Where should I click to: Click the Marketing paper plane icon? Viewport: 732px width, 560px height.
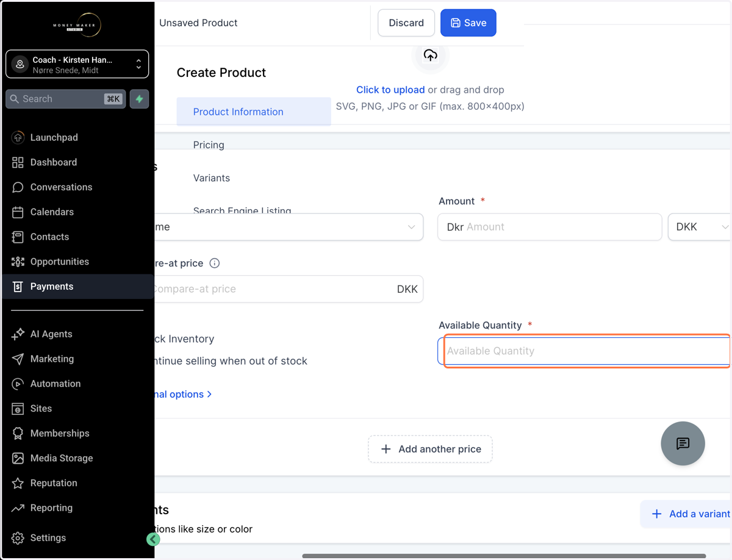pyautogui.click(x=18, y=359)
